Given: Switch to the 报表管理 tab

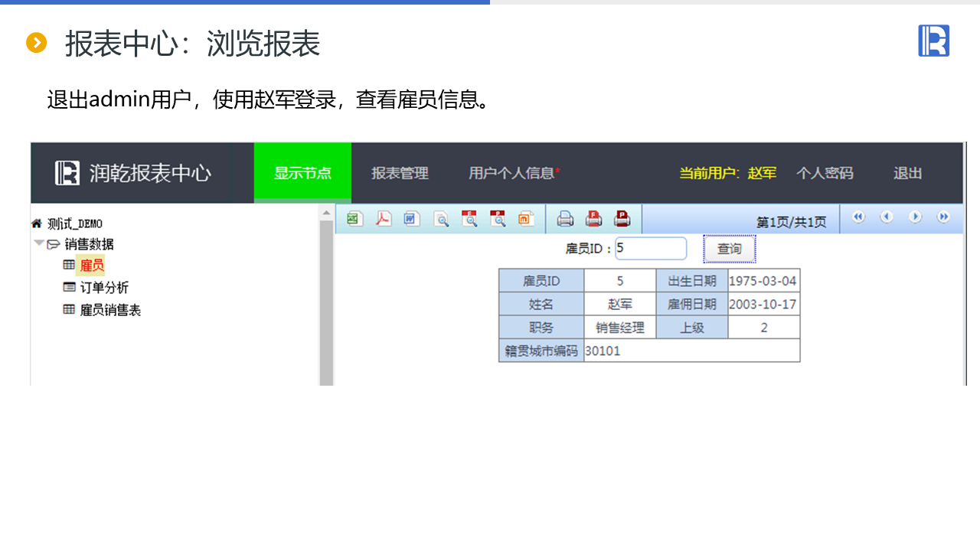Looking at the screenshot, I should click(400, 174).
